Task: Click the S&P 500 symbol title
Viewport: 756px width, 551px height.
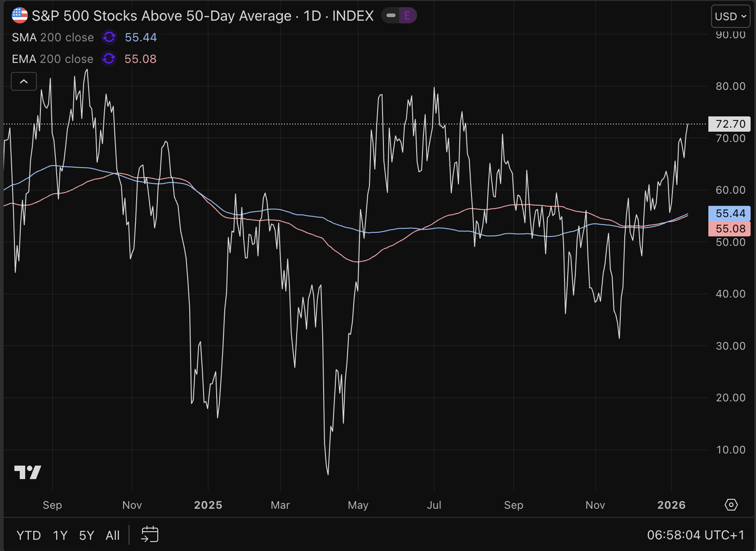Action: pyautogui.click(x=202, y=16)
